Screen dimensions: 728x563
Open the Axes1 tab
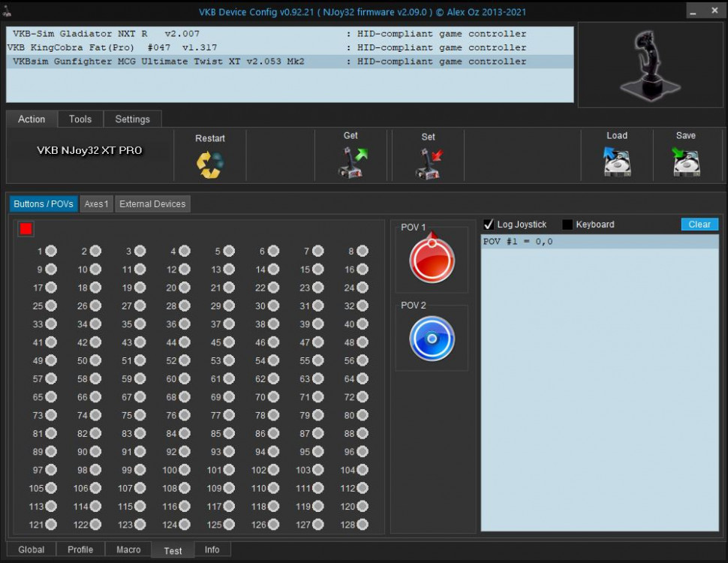(96, 203)
